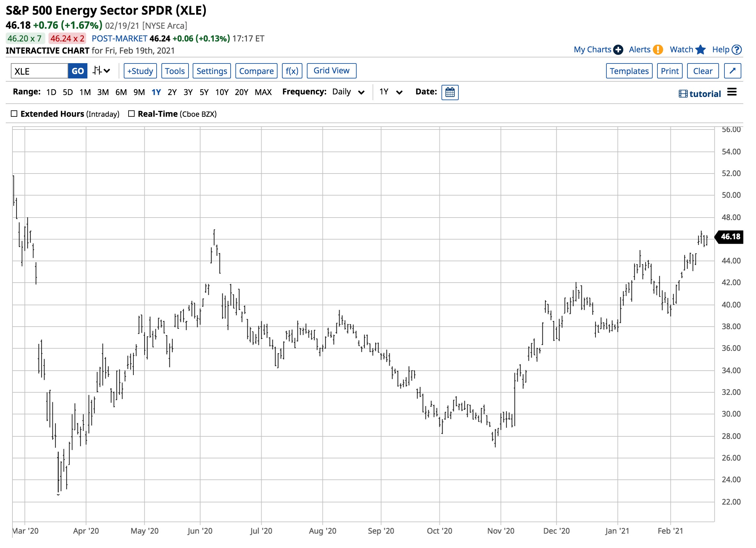Select the 5Y range

[204, 92]
